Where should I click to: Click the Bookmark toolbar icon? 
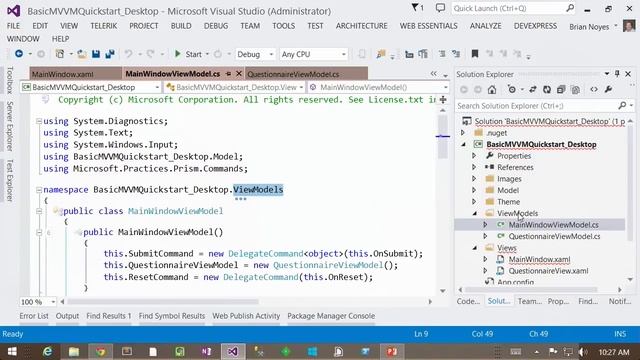pos(475,54)
